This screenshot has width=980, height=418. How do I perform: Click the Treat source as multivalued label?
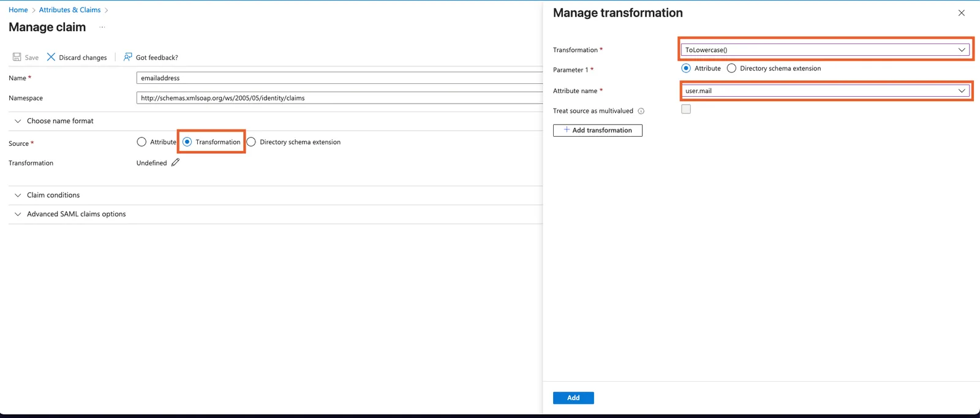tap(593, 111)
